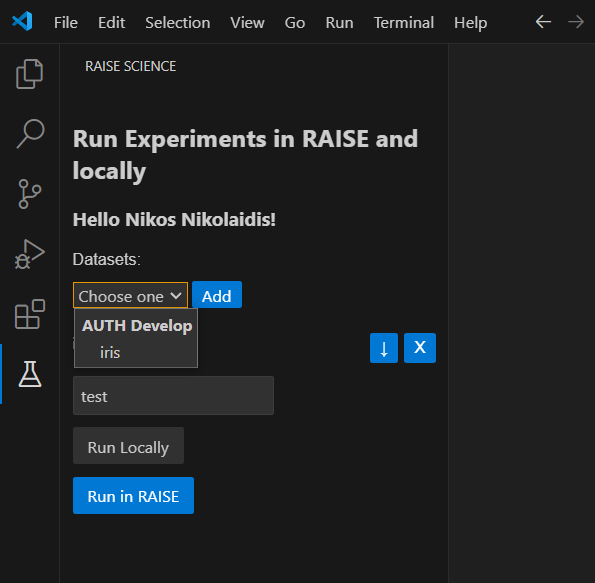Click the 'Datasets:' label

click(x=107, y=260)
